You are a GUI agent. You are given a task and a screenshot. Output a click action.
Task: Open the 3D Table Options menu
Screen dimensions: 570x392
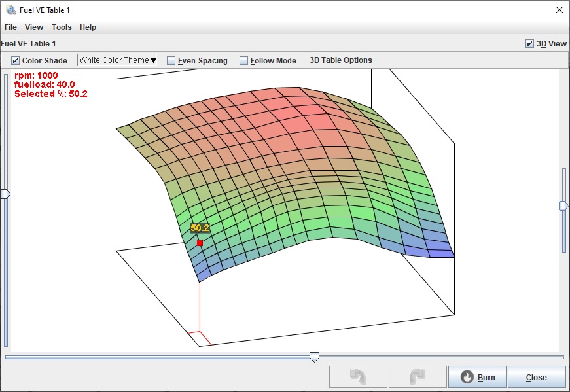pyautogui.click(x=340, y=60)
